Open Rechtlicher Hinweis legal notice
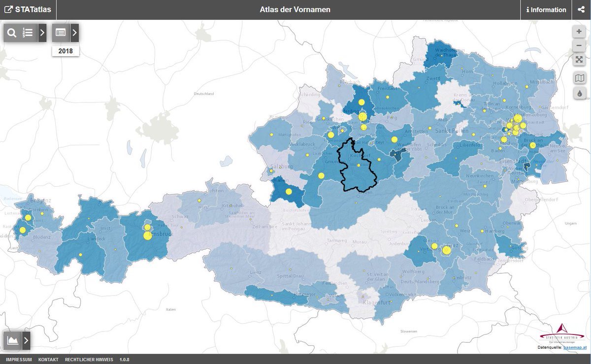The width and height of the screenshot is (591, 364). click(89, 360)
